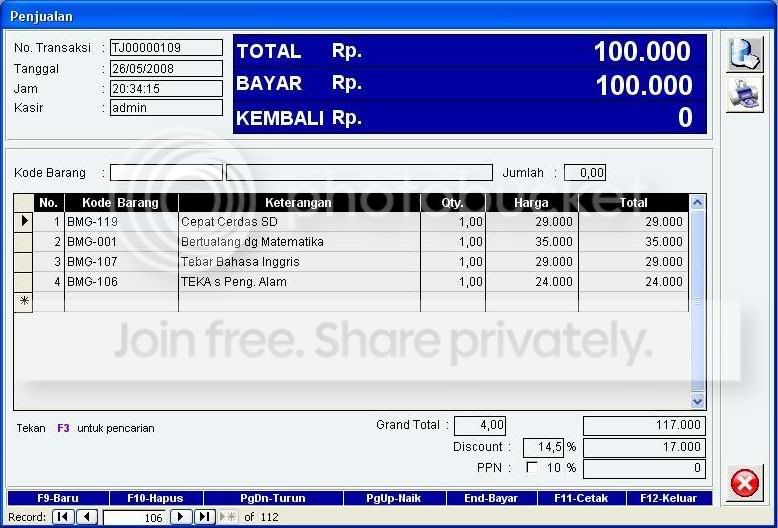The height and width of the screenshot is (528, 778).
Task: Click F11-Cetak button
Action: click(582, 498)
